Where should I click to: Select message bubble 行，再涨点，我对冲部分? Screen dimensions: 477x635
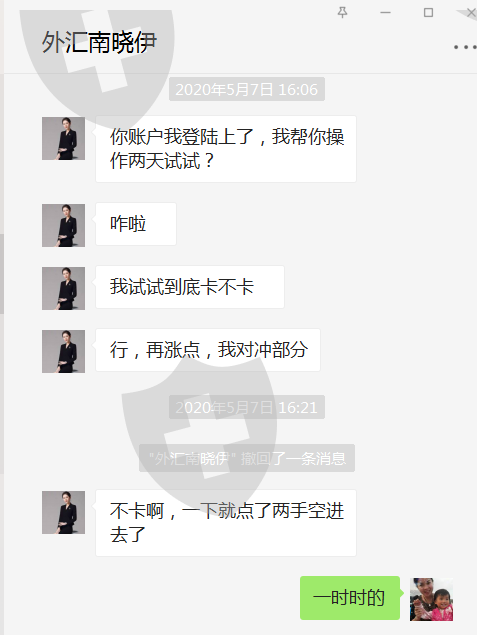click(208, 350)
